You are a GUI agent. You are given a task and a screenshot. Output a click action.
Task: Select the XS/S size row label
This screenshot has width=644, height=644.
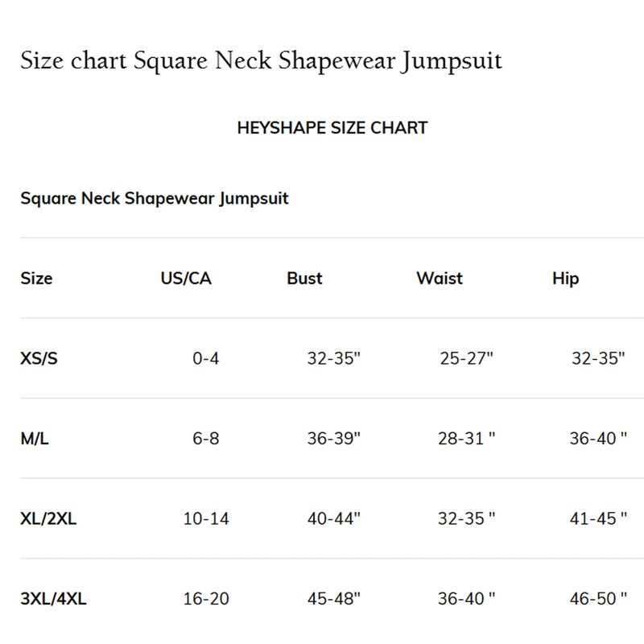[x=39, y=359]
